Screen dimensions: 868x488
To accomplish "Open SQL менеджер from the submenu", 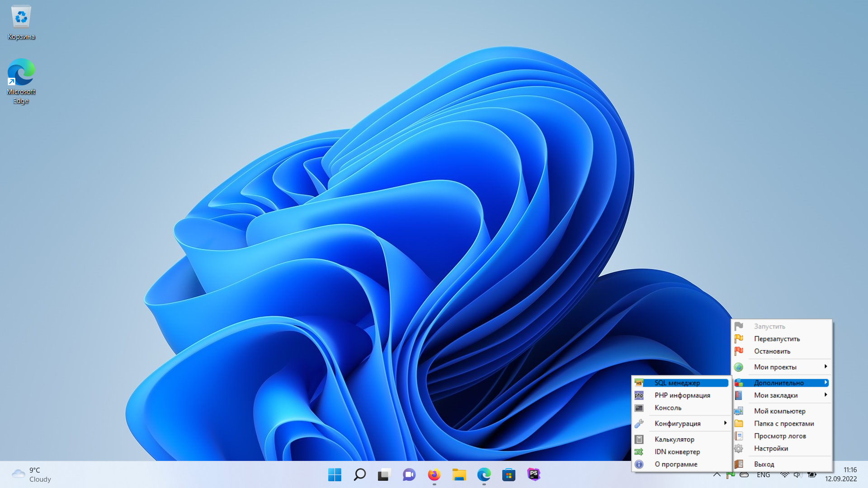I will (677, 383).
